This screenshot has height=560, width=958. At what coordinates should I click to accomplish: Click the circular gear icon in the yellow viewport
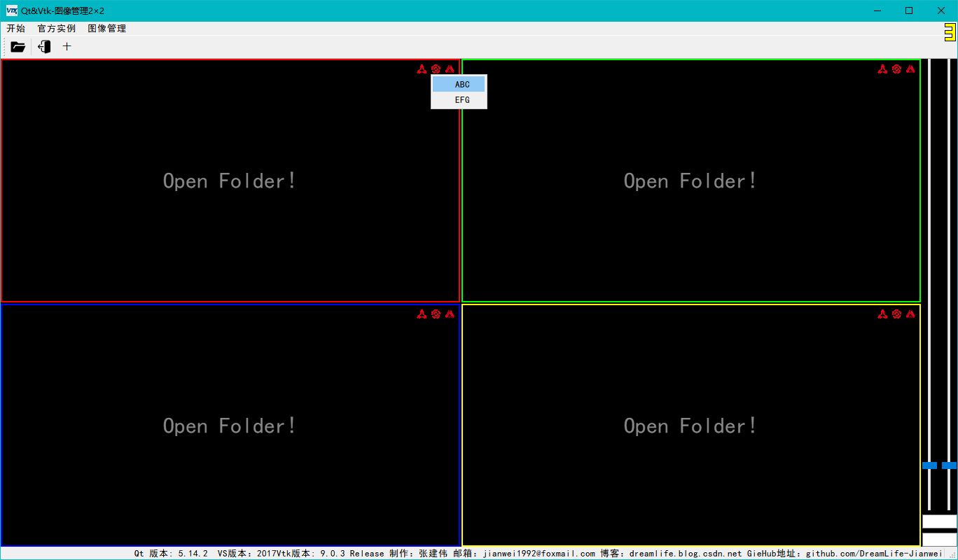(896, 314)
